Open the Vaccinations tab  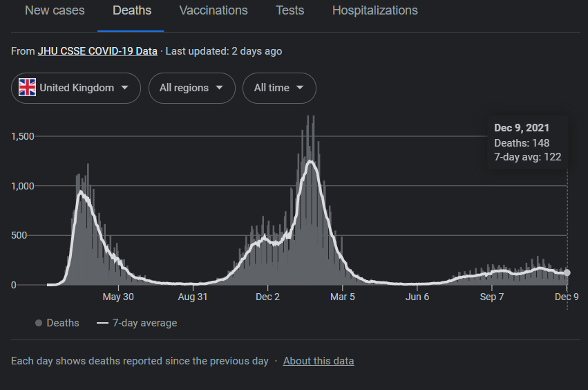(214, 10)
